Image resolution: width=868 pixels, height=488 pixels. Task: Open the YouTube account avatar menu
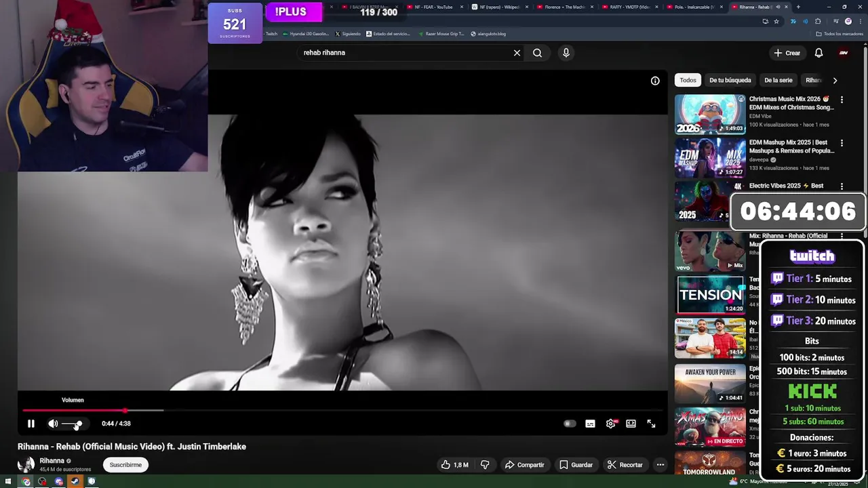844,53
